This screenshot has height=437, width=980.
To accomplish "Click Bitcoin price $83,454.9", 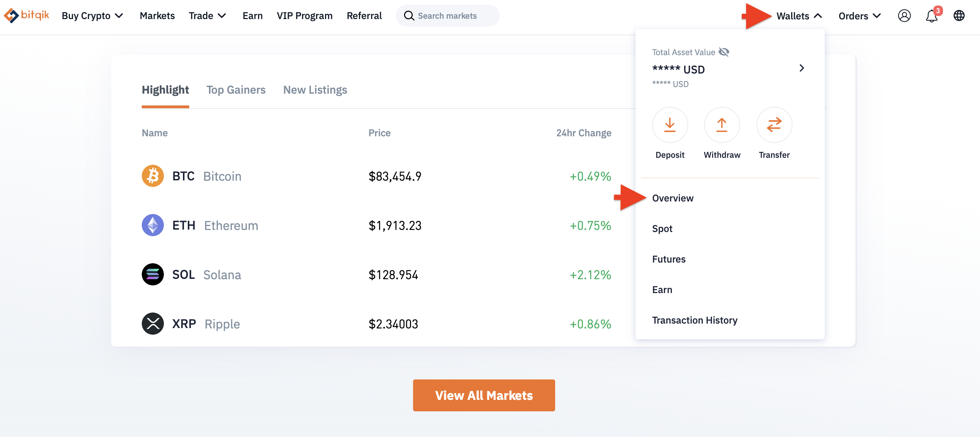I will pyautogui.click(x=395, y=176).
